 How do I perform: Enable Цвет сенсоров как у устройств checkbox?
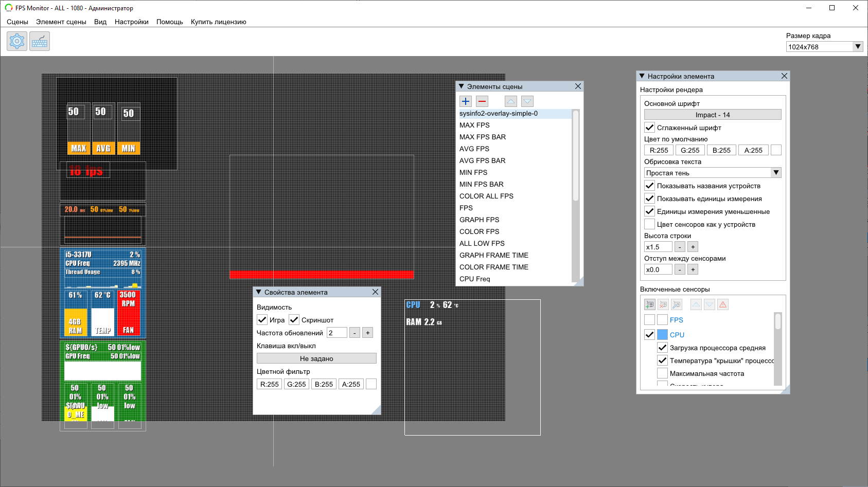point(650,224)
